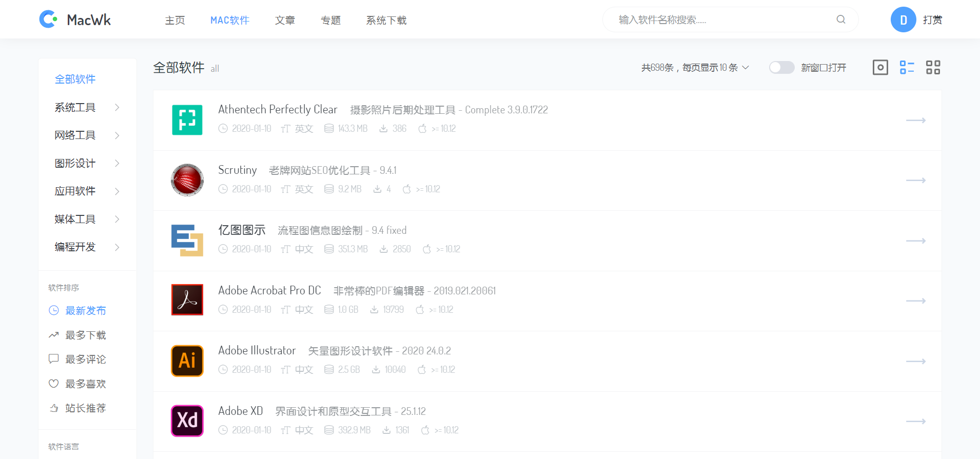Expand 媒体工具 category chevron
Image resolution: width=980 pixels, height=459 pixels.
117,219
